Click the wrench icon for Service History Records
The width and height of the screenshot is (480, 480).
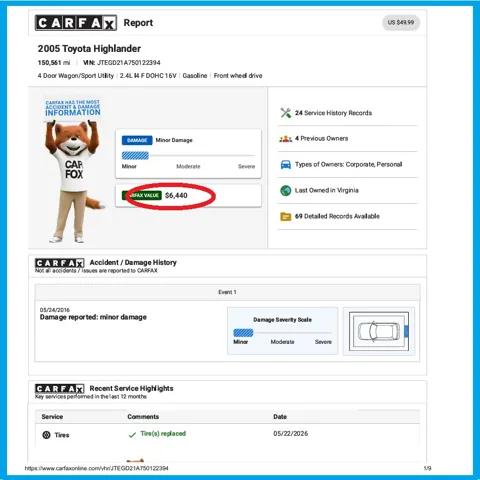tap(286, 113)
